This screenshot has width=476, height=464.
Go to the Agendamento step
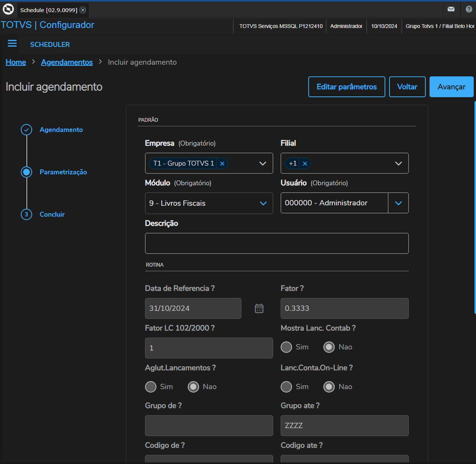tap(61, 130)
